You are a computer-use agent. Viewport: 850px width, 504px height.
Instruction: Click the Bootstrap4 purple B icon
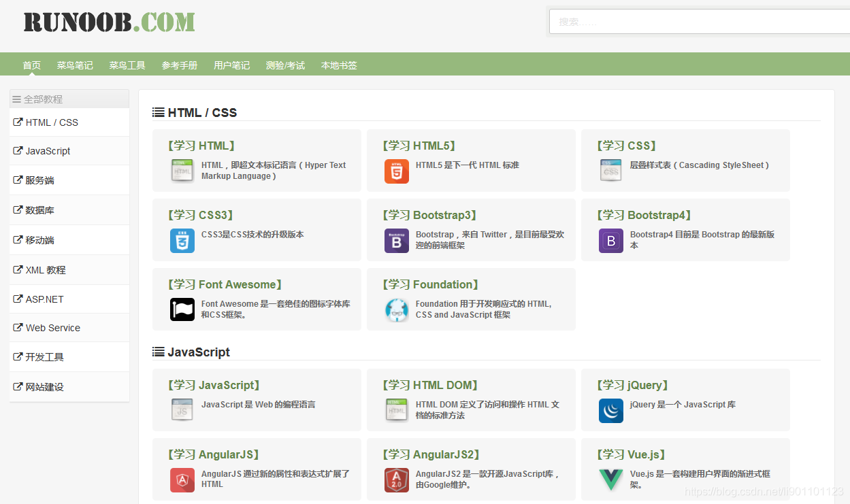pos(611,241)
